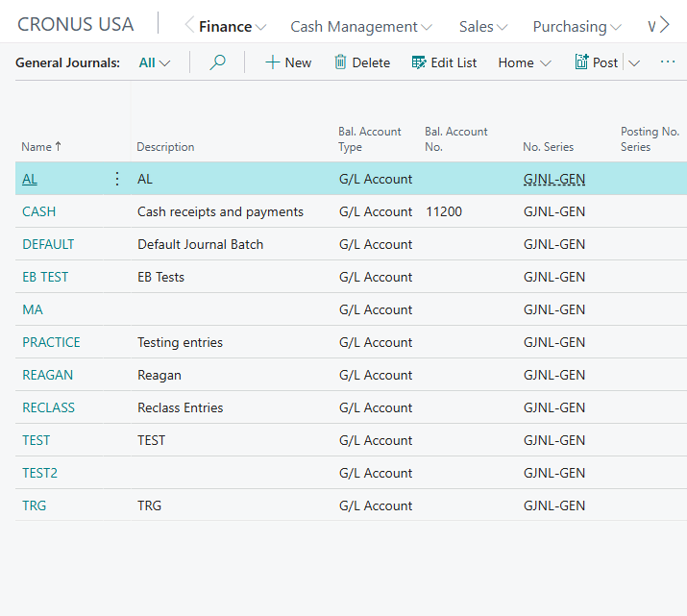Viewport: 687px width, 616px height.
Task: Click the GJNL-GEN series link in AL row
Action: [554, 179]
